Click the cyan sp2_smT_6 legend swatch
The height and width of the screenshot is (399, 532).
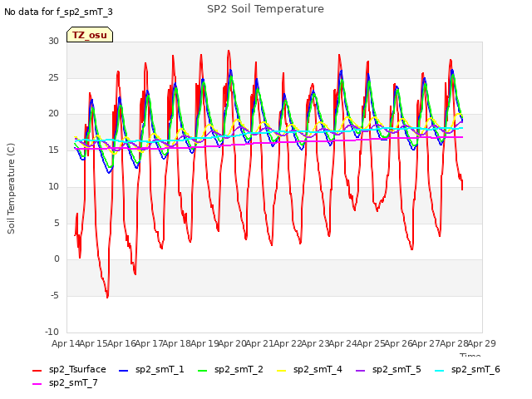[439, 371]
